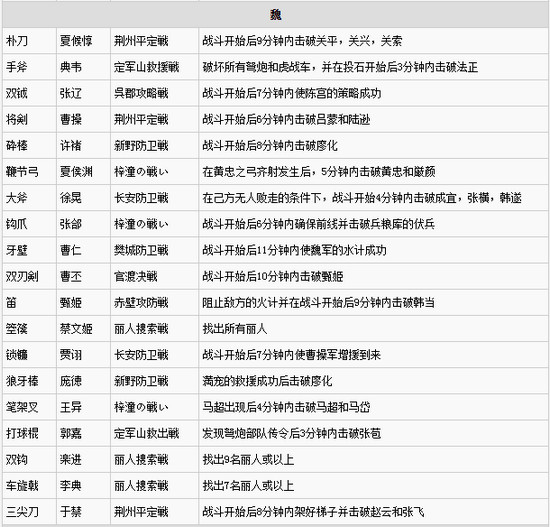Select the 典韦 character cell
Viewport: 550px width, 527px height.
83,67
